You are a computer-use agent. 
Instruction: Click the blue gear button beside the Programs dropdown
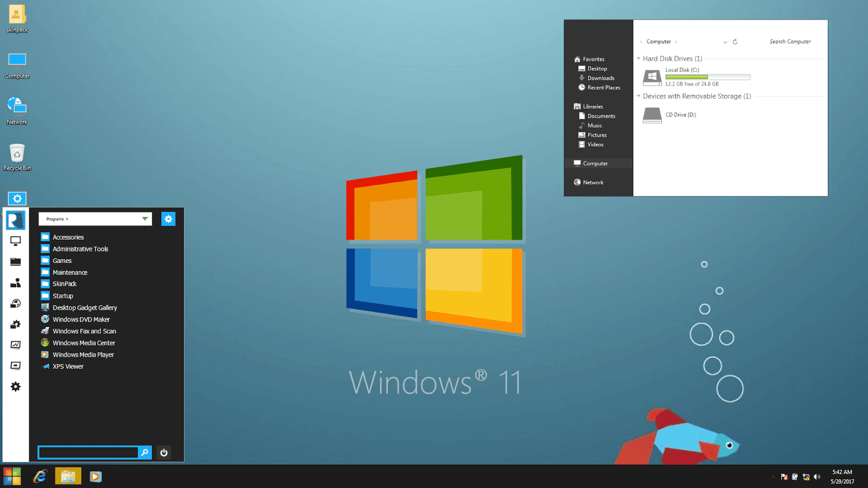pos(168,219)
